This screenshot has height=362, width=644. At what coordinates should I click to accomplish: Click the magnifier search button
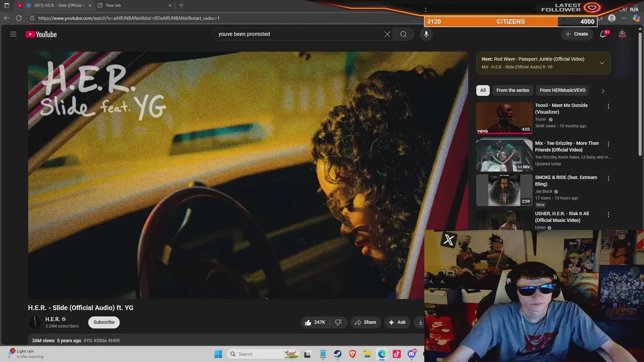pos(404,34)
